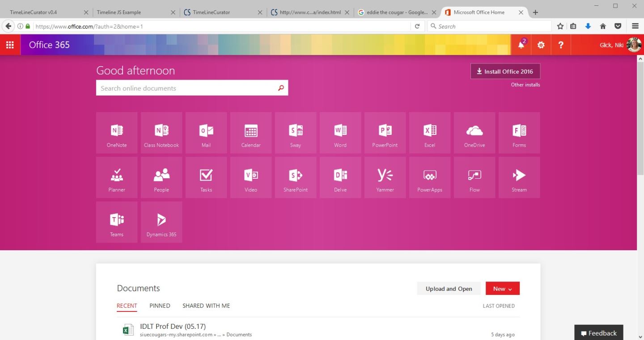
Task: Launch the Sway app tile
Action: tap(296, 133)
